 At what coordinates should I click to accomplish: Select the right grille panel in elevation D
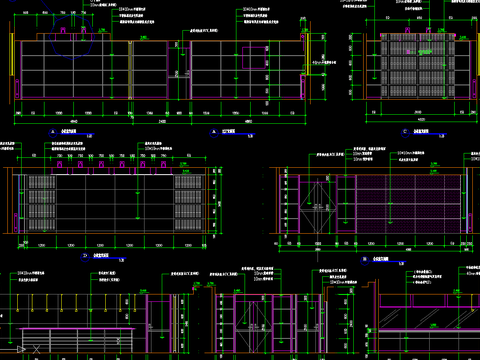tap(188, 203)
